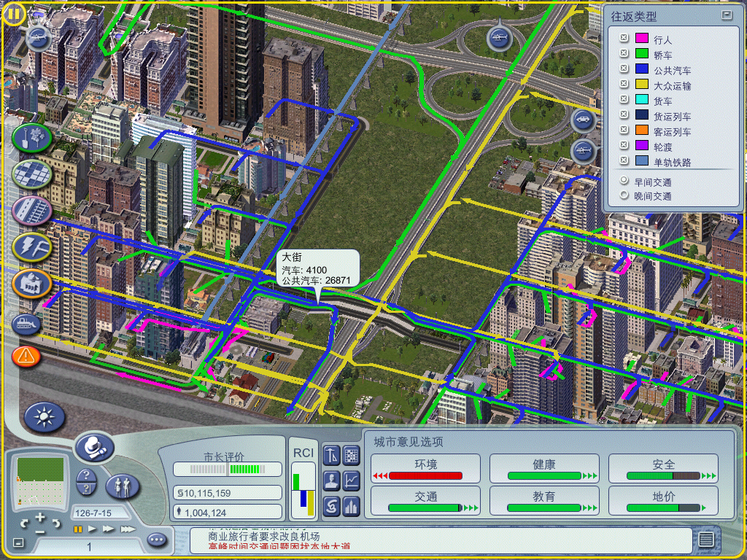Image resolution: width=747 pixels, height=560 pixels.
Task: Open the data views grid icon
Action: tap(351, 455)
